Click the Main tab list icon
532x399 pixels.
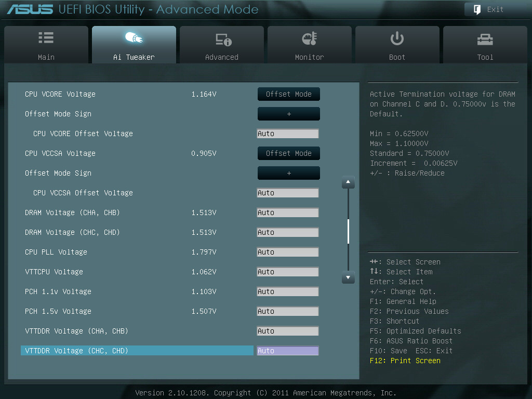pos(46,37)
